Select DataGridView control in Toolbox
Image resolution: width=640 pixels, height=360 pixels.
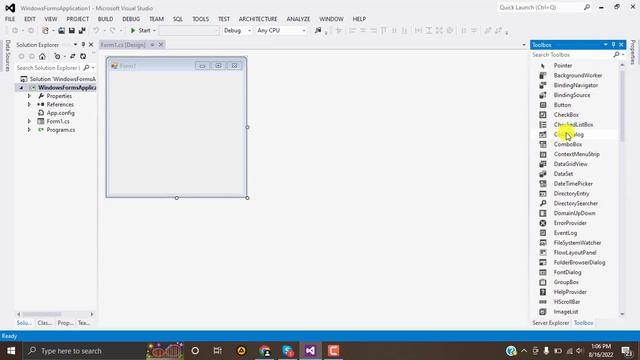coord(571,164)
